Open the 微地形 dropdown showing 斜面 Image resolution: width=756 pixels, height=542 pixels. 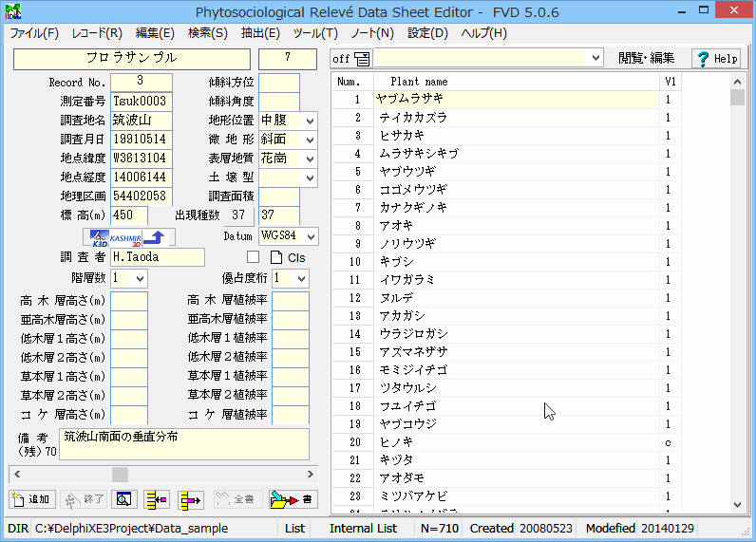(x=311, y=140)
